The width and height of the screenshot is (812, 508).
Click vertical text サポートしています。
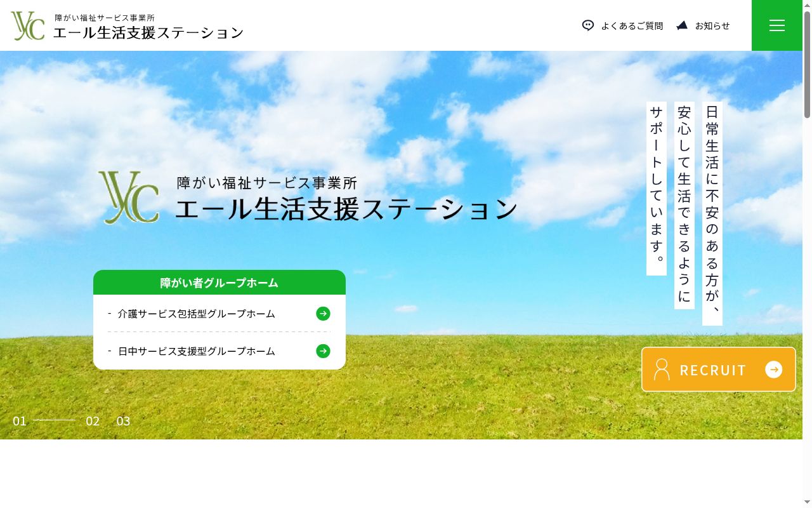(x=657, y=189)
